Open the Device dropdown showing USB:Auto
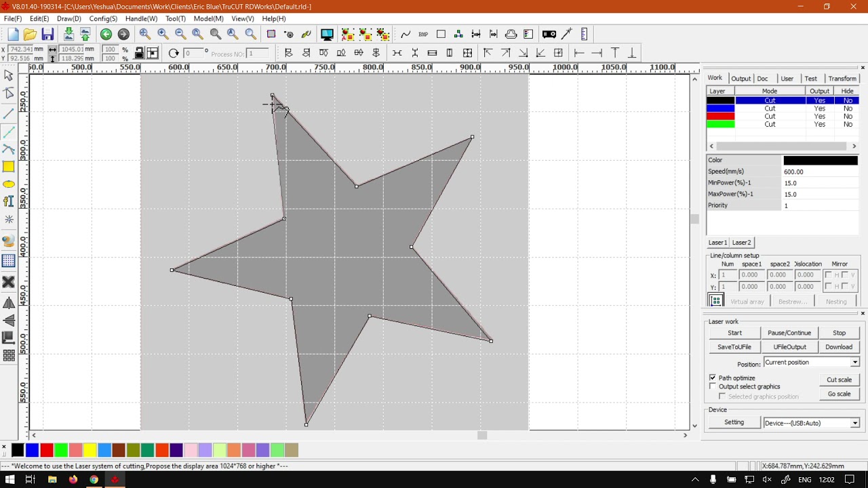The height and width of the screenshot is (488, 868). 812,423
